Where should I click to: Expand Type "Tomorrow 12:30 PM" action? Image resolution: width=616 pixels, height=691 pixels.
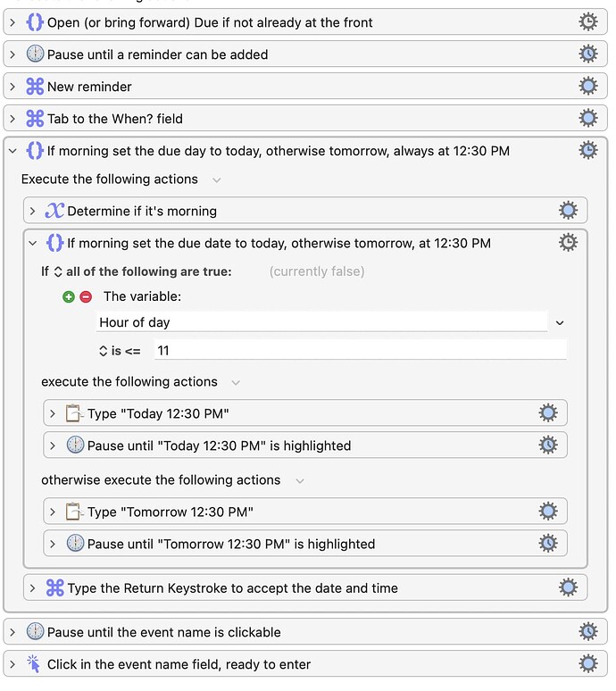tap(53, 512)
